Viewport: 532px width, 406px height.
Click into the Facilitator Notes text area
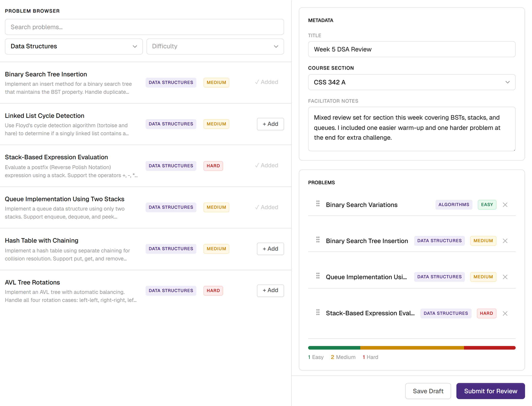click(412, 129)
